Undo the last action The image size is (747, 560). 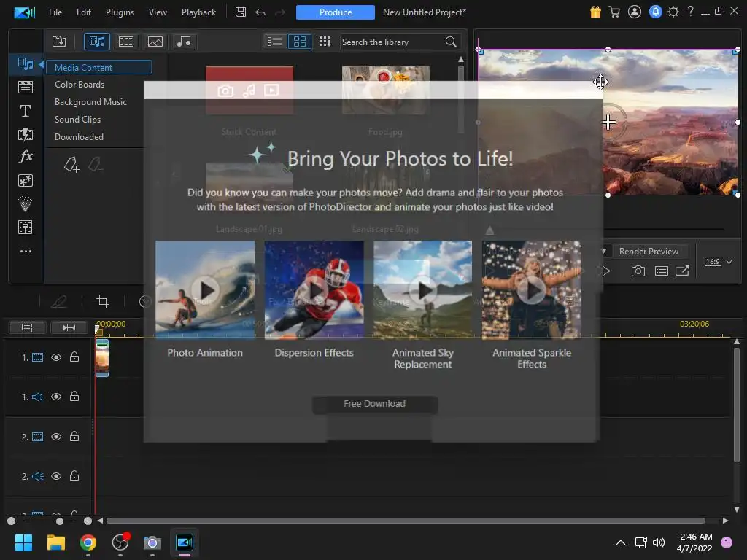[x=260, y=12]
